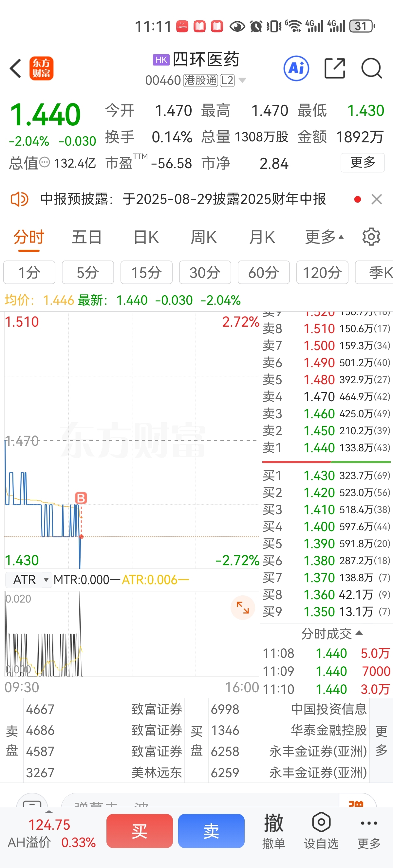Screen dimensions: 393x868
Task: Select the 30分 period button
Action: [205, 272]
